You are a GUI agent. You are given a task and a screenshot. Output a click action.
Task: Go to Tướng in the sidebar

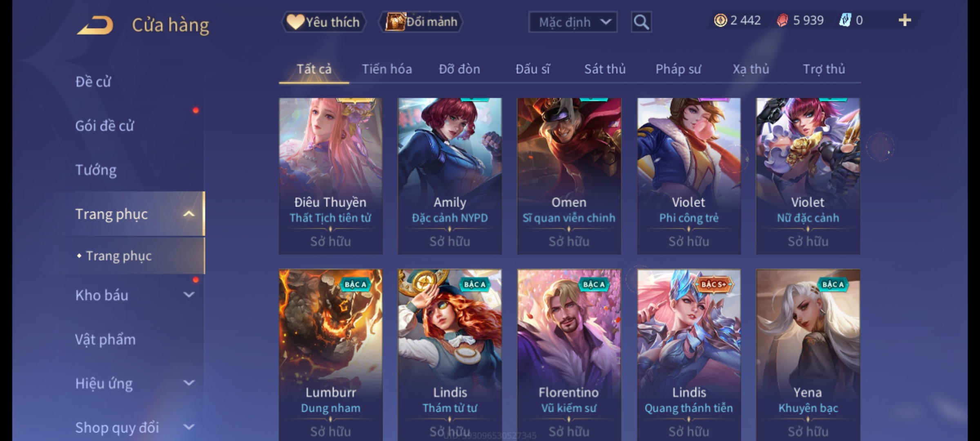click(x=96, y=170)
